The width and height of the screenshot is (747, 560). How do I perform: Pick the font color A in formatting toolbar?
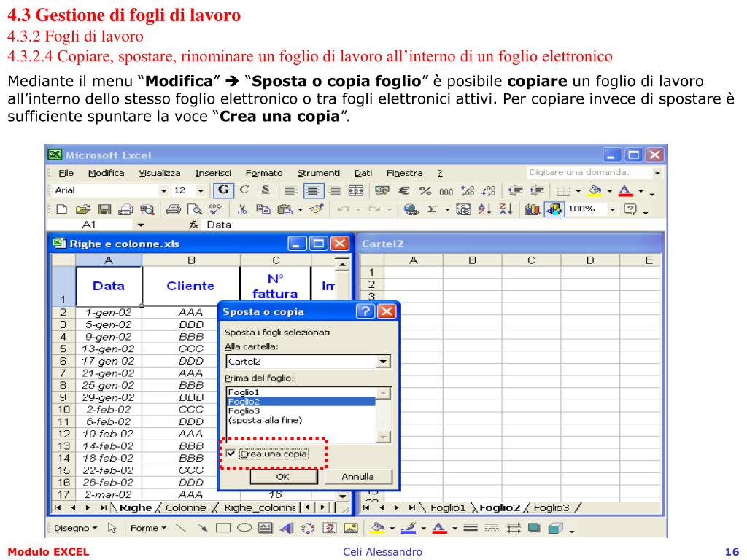click(625, 191)
